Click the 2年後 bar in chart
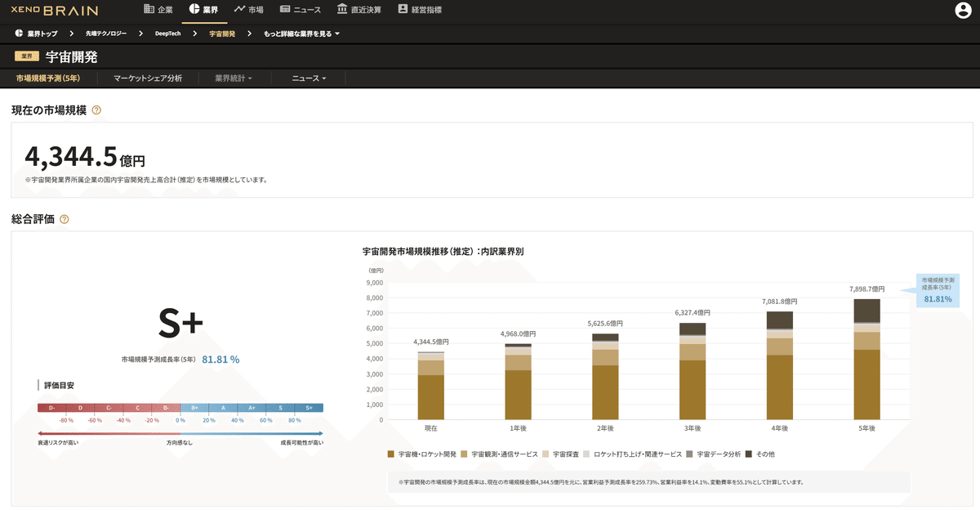Screen dimensions: 980x510 click(605, 376)
